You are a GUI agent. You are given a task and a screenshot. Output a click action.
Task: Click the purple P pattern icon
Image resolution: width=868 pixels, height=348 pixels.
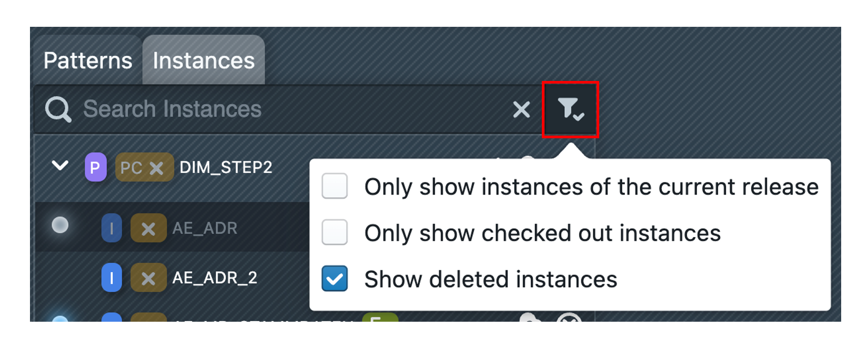click(x=95, y=167)
